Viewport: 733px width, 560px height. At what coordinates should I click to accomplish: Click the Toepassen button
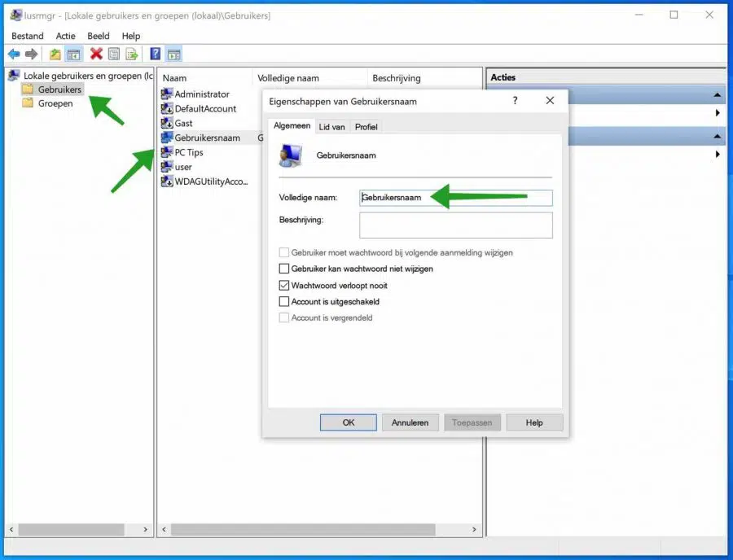(472, 422)
